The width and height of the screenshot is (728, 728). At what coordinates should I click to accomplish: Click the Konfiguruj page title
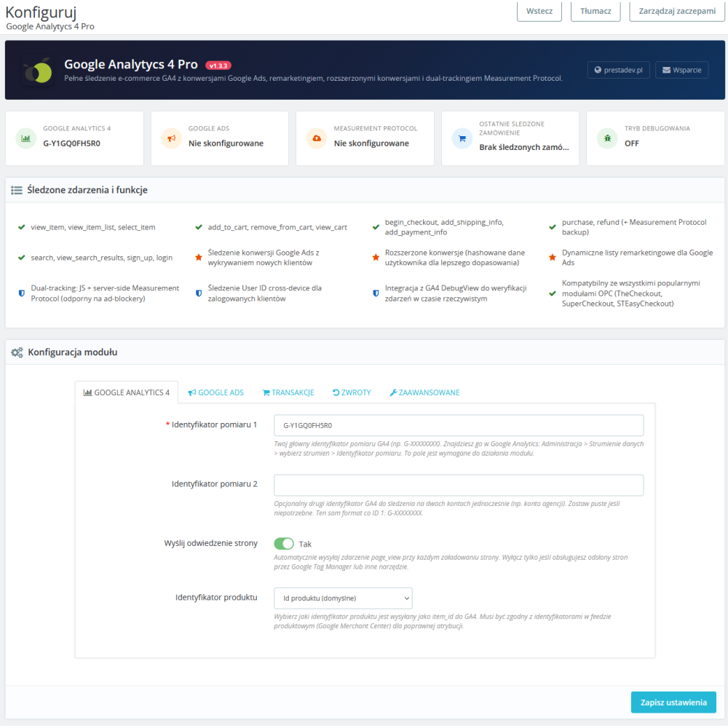click(41, 12)
